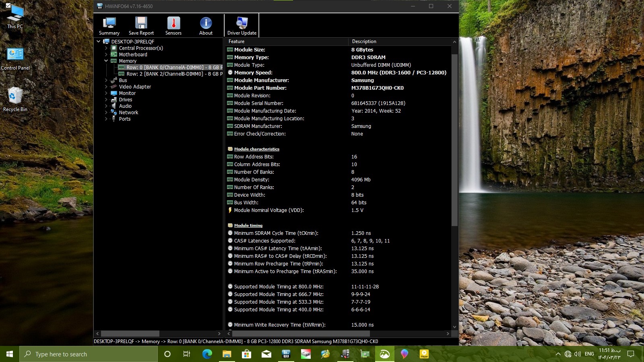This screenshot has height=362, width=644.
Task: Open Mail app from taskbar
Action: 266,354
